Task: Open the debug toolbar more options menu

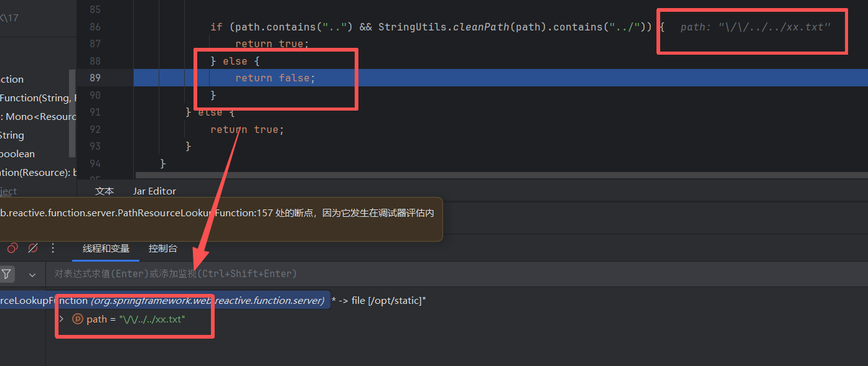Action: coord(53,248)
